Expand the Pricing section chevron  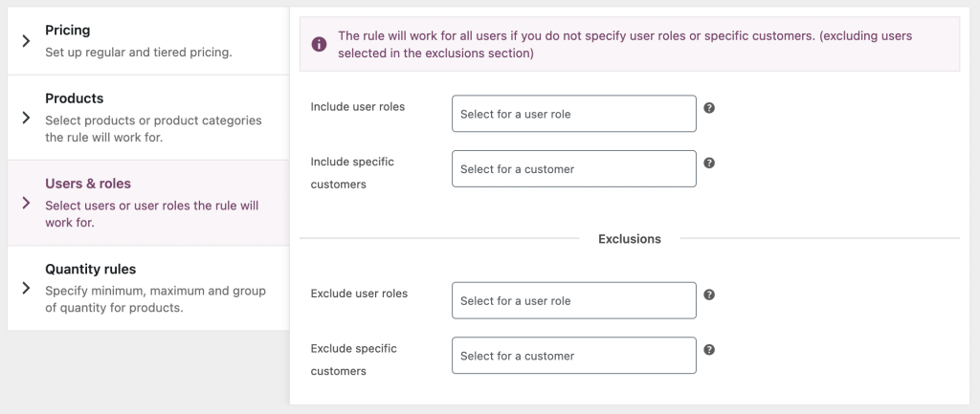tap(26, 41)
